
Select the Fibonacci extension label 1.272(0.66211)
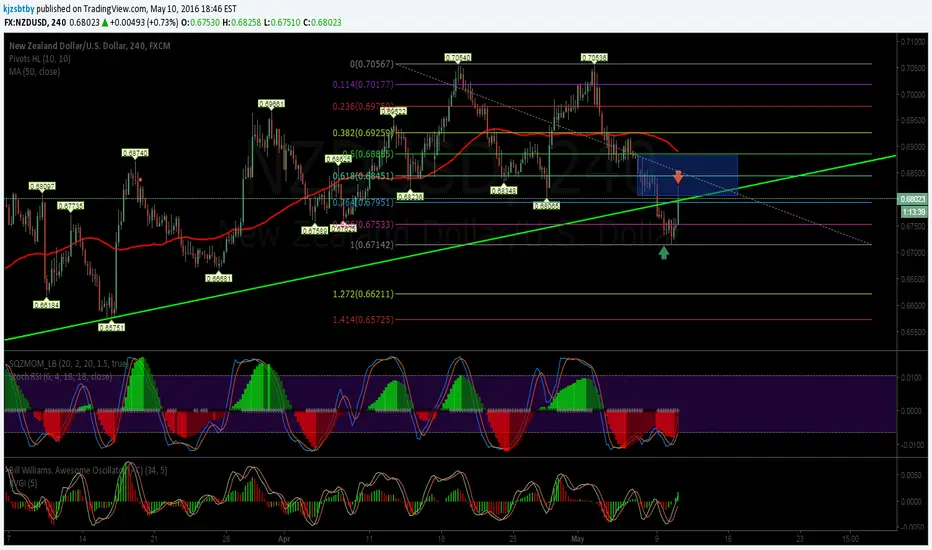tap(363, 294)
